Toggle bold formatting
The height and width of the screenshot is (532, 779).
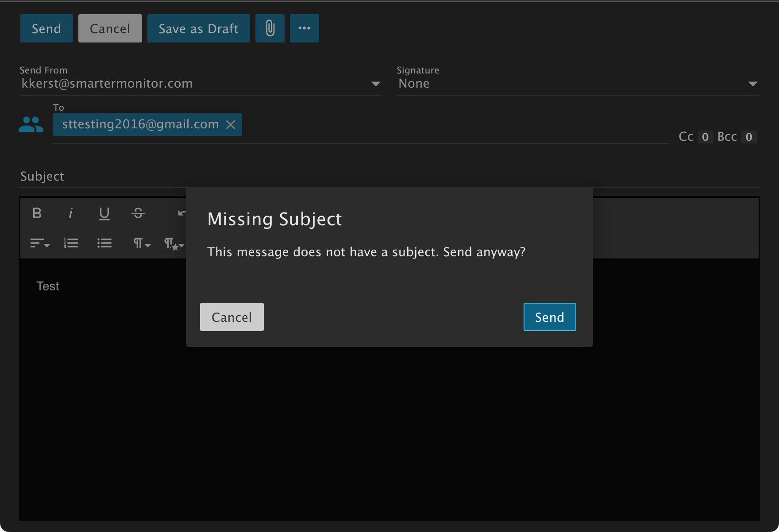[x=37, y=213]
